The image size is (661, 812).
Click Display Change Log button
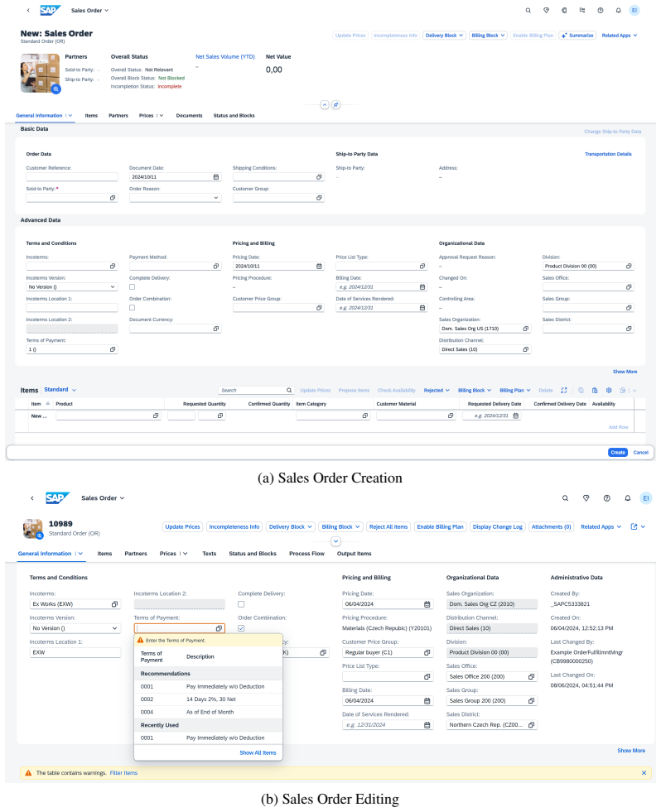click(497, 526)
